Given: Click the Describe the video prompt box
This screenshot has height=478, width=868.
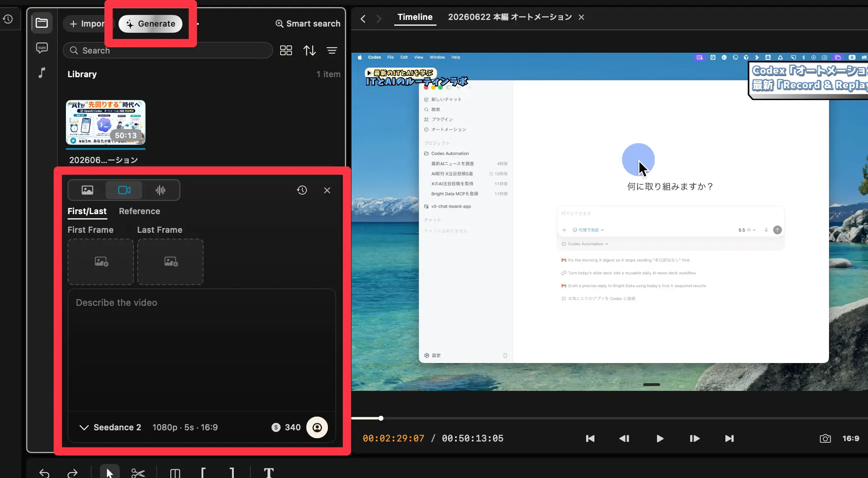Looking at the screenshot, I should click(202, 350).
